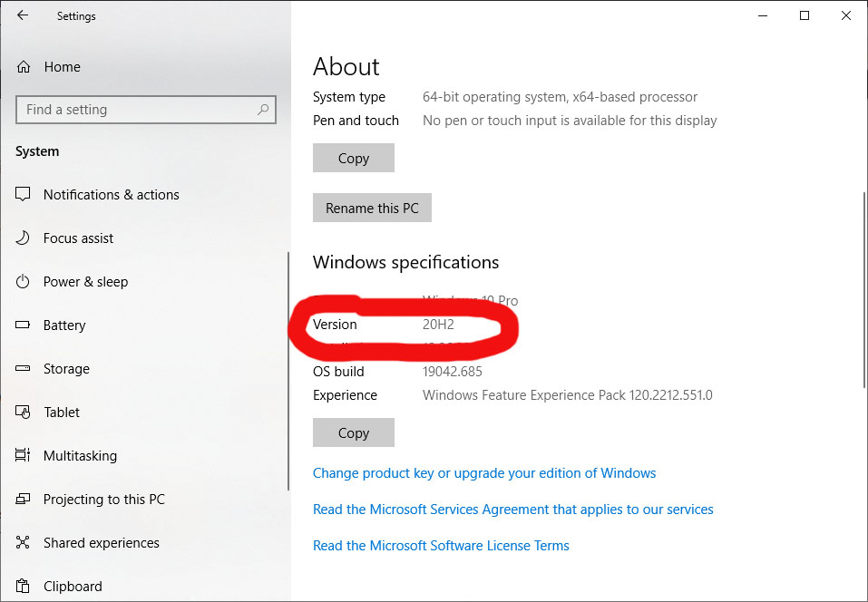Click the Settings window title text

[76, 16]
